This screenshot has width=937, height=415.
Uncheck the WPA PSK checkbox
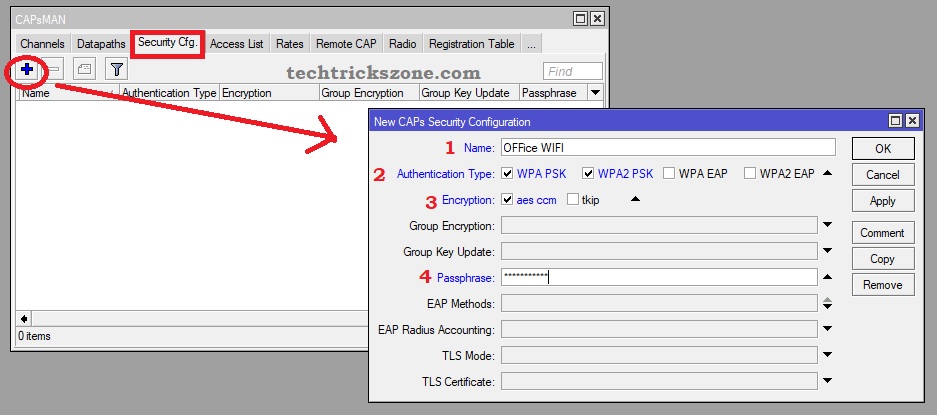[x=507, y=174]
